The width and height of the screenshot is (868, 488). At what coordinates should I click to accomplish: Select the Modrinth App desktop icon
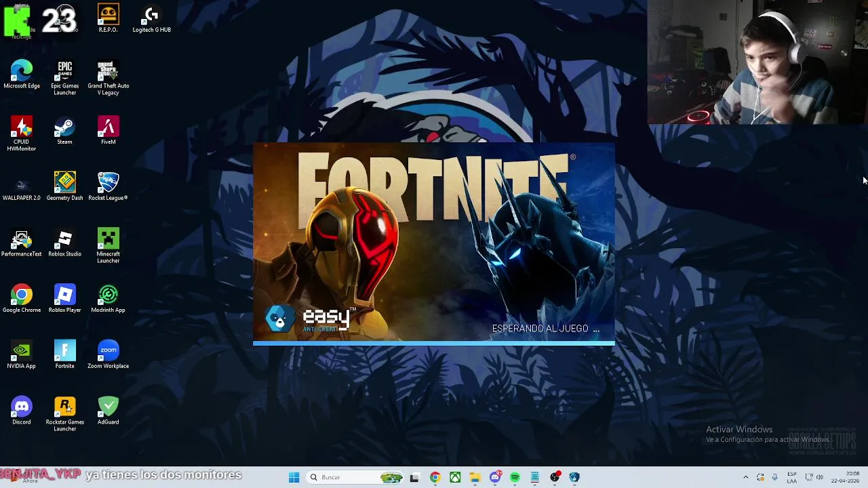tap(108, 299)
